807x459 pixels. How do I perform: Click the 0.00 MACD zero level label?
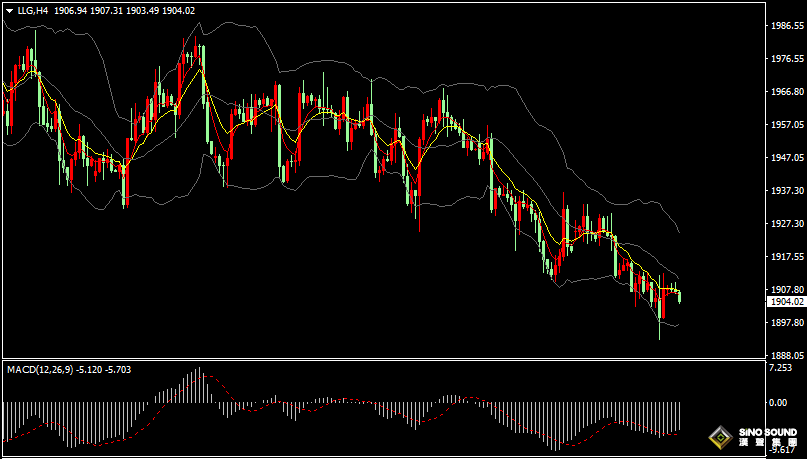(776, 402)
